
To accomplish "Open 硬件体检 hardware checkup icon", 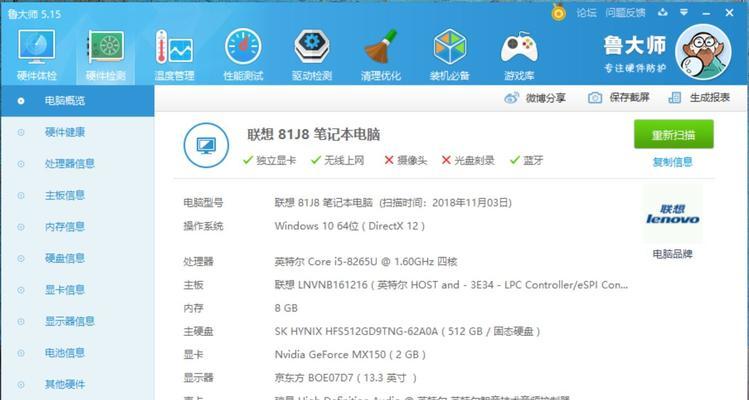I will 37,54.
